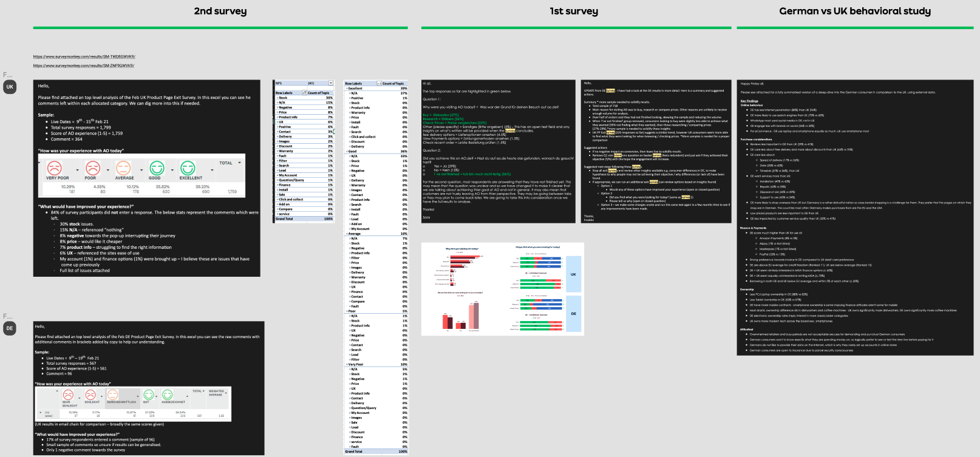Click the Poor red frowning face
980x457 pixels.
(x=93, y=168)
